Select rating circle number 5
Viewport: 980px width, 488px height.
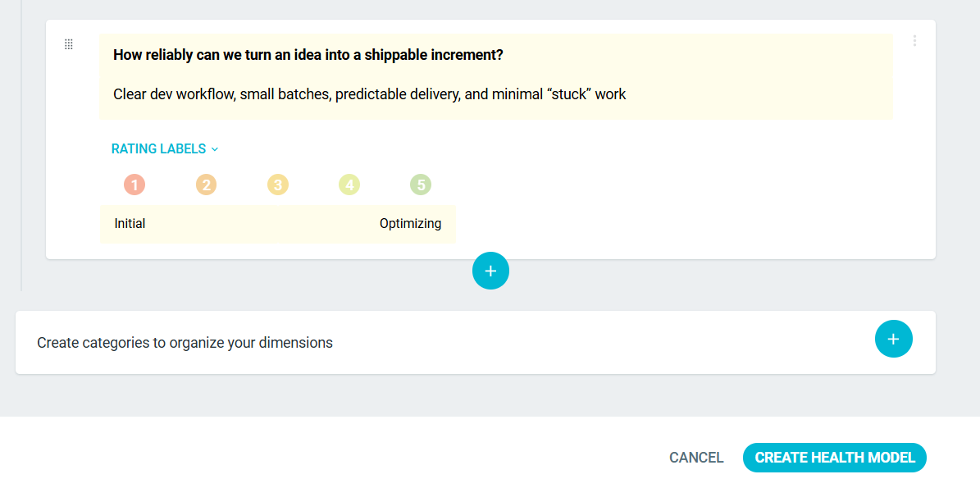coord(421,185)
